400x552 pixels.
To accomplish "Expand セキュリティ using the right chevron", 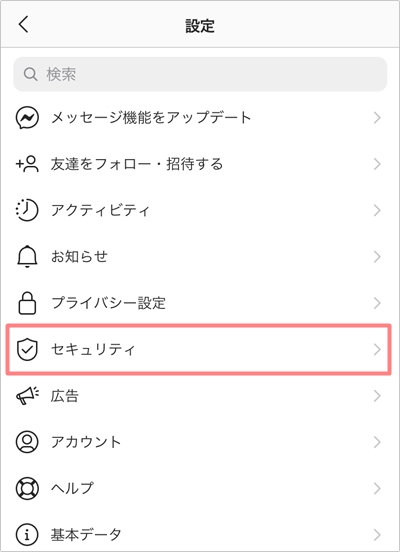I will 377,350.
